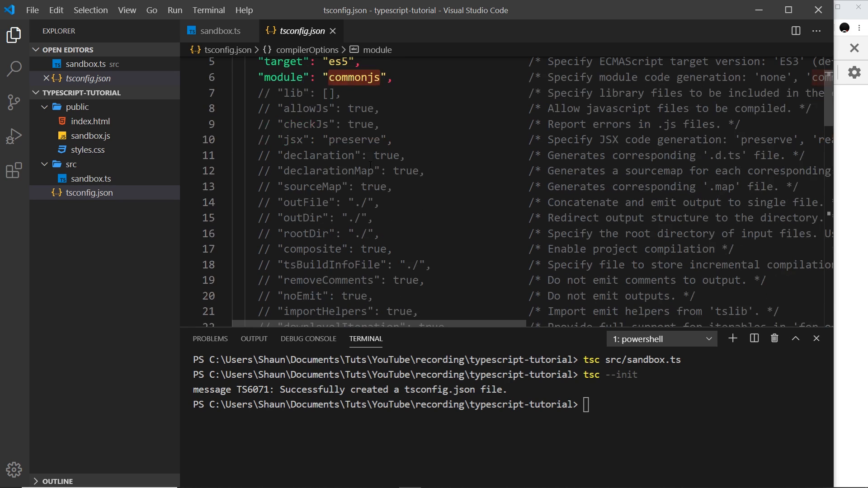
Task: Maximize the terminal panel size
Action: pyautogui.click(x=796, y=338)
